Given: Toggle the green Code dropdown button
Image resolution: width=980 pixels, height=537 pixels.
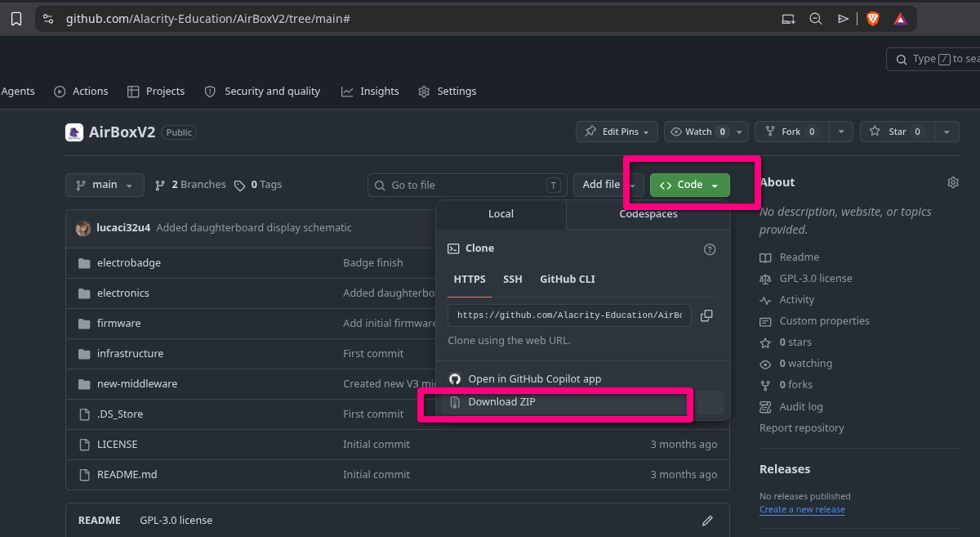Looking at the screenshot, I should (x=690, y=186).
